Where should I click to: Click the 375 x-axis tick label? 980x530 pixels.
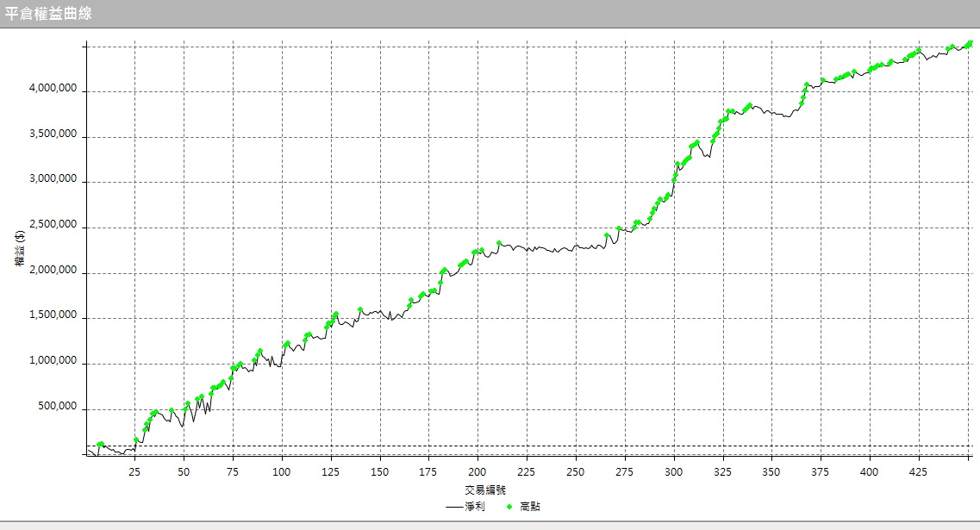tap(820, 472)
